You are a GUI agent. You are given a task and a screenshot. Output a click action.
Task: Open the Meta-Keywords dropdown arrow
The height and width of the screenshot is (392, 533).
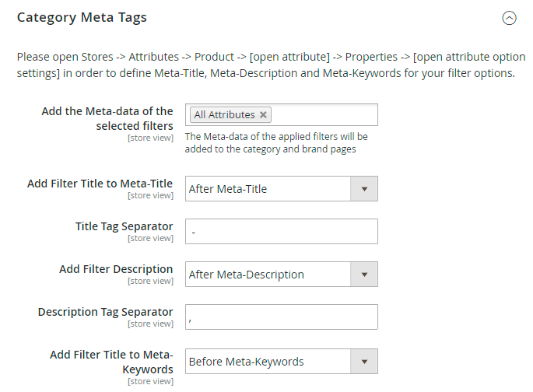tap(363, 362)
